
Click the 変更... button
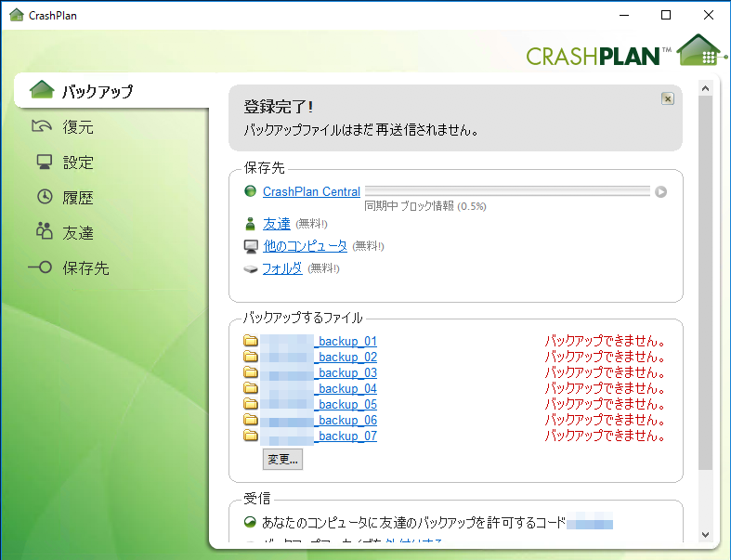(282, 460)
